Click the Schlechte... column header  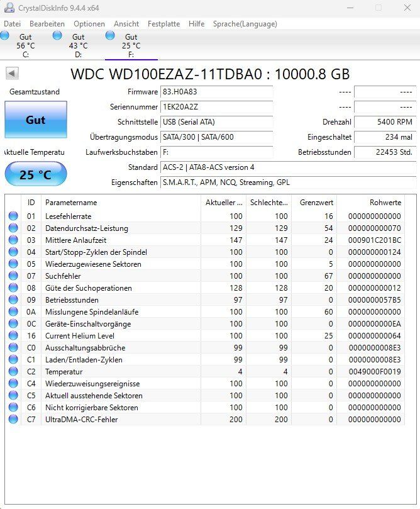pos(269,203)
